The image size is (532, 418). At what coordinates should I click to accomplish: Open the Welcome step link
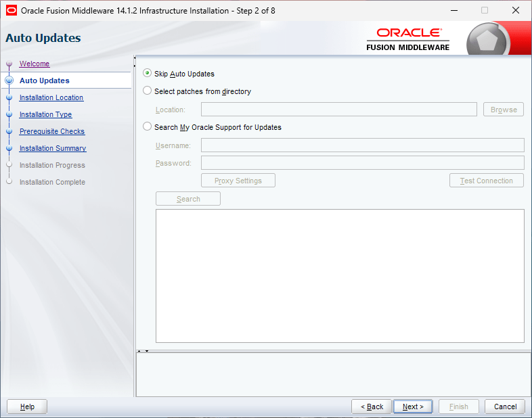(x=35, y=64)
